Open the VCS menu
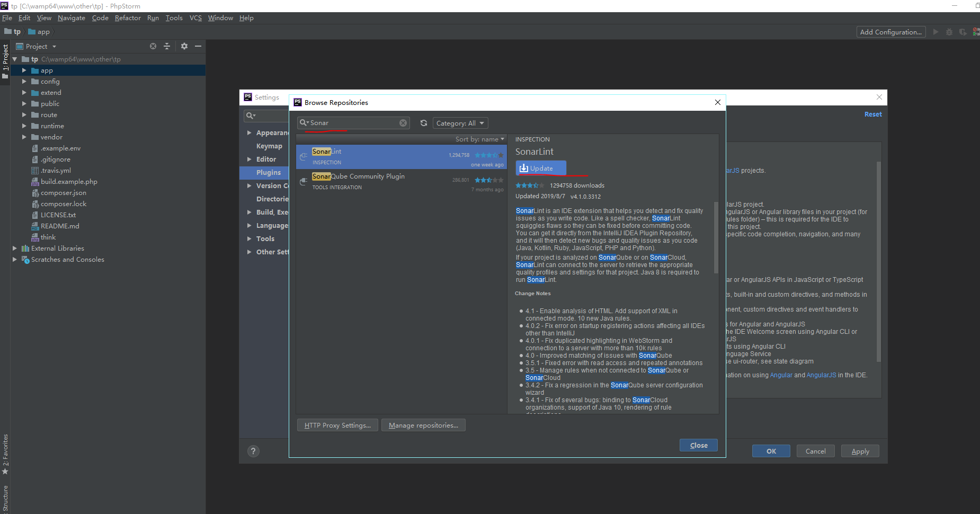This screenshot has height=514, width=980. [x=195, y=18]
